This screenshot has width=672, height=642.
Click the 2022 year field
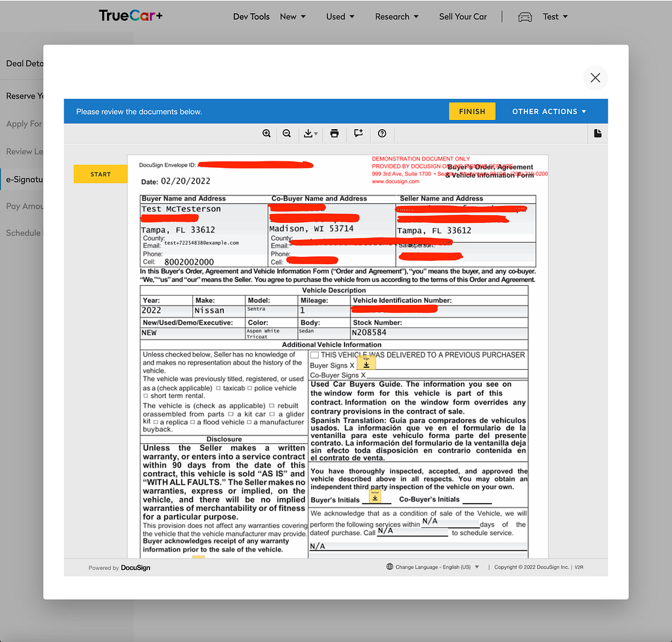click(166, 310)
